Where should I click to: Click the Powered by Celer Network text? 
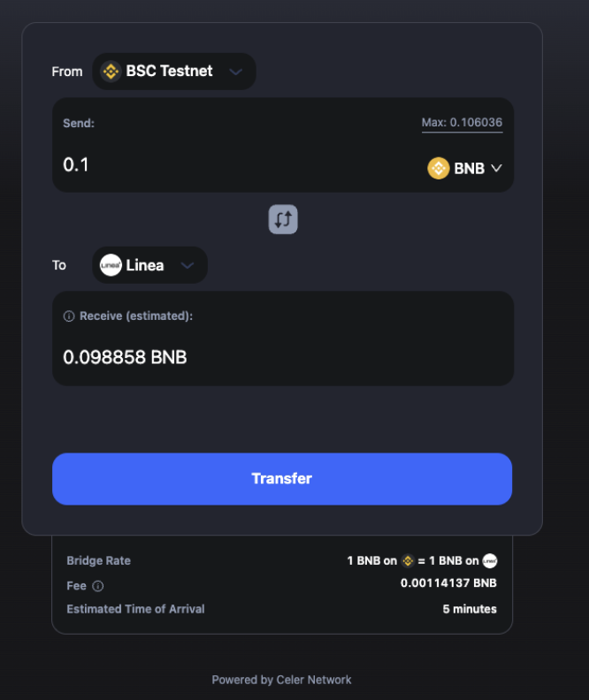[x=281, y=680]
